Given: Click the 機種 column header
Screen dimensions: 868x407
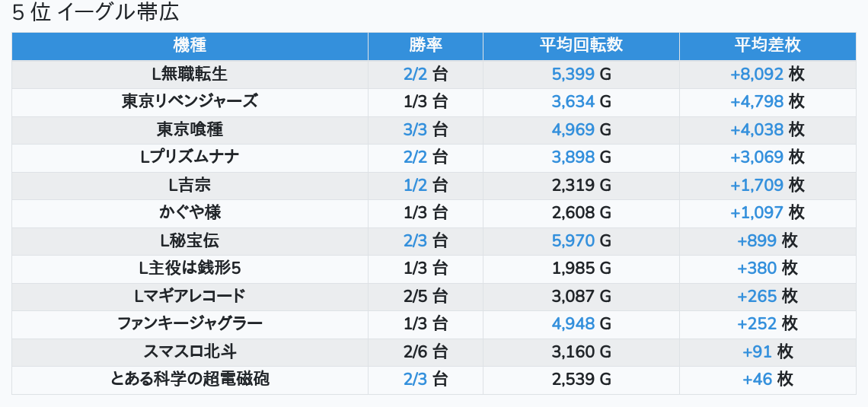Looking at the screenshot, I should tap(190, 46).
